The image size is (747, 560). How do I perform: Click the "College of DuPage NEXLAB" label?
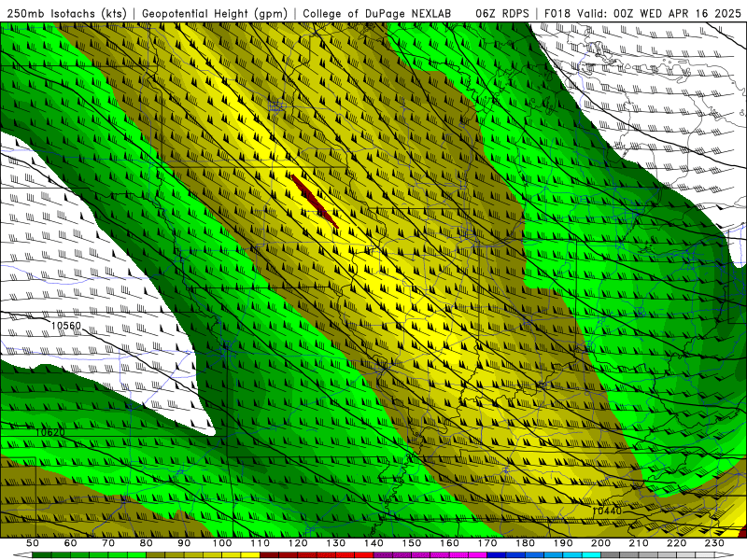[x=376, y=13]
